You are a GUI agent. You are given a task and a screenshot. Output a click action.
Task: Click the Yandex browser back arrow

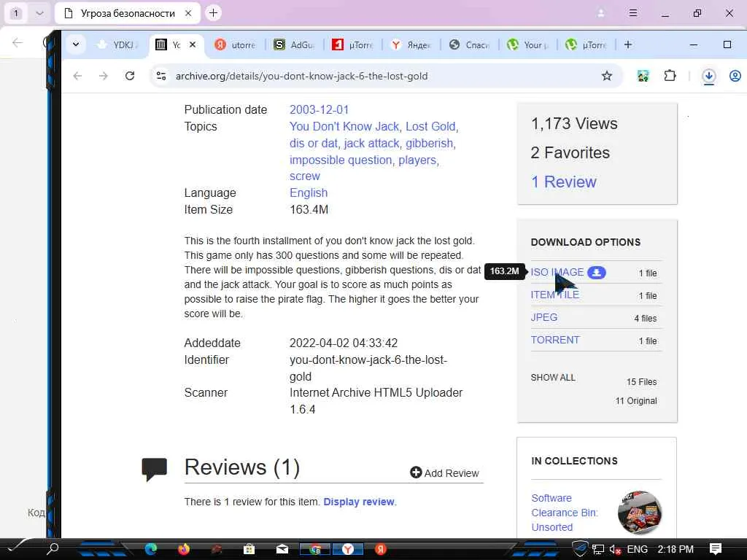coord(18,43)
